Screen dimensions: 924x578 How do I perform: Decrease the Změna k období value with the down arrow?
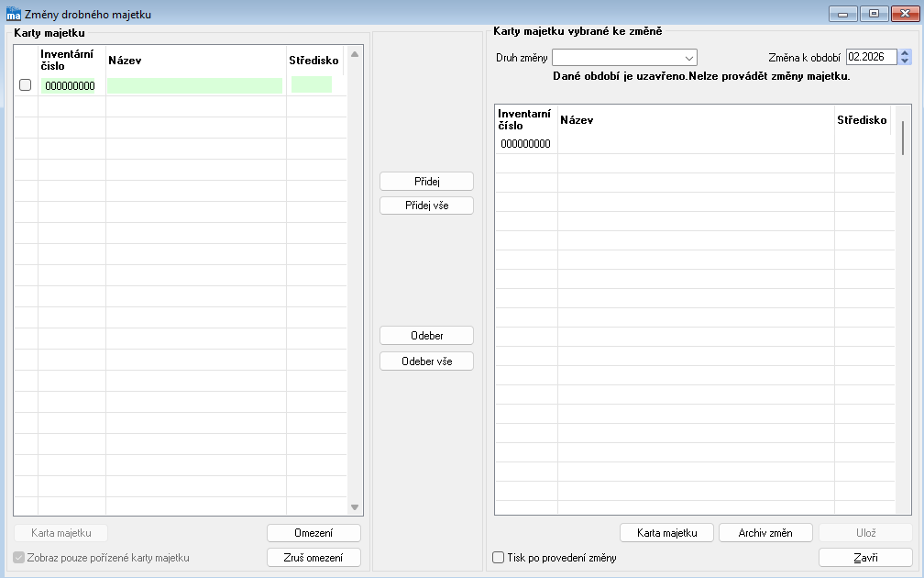906,61
